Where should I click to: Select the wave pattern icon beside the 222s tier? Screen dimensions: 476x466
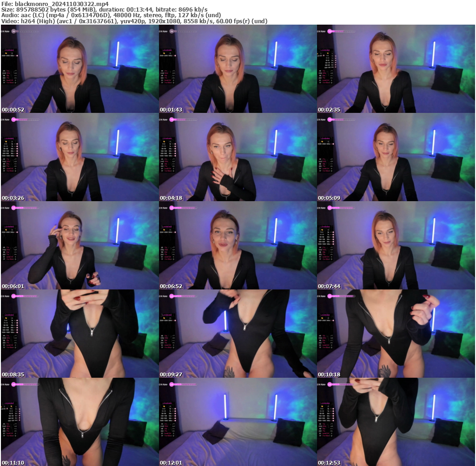coord(332,73)
